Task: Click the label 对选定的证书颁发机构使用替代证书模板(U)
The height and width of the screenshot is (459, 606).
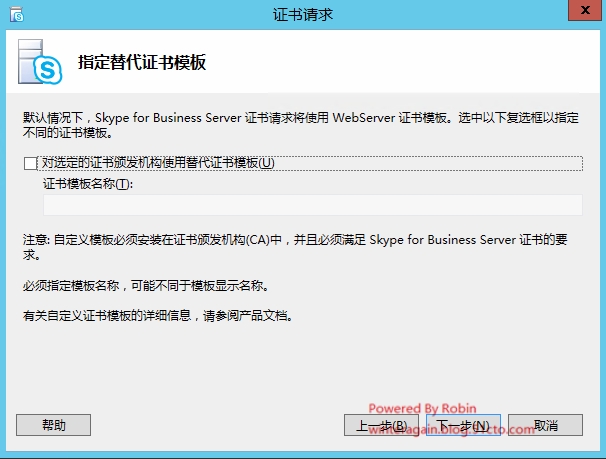Action: click(x=158, y=163)
